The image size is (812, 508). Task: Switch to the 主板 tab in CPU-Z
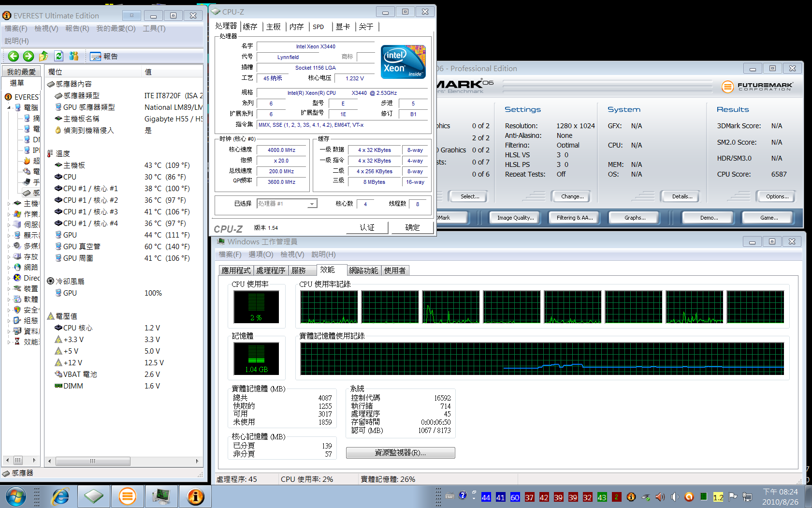pyautogui.click(x=274, y=27)
